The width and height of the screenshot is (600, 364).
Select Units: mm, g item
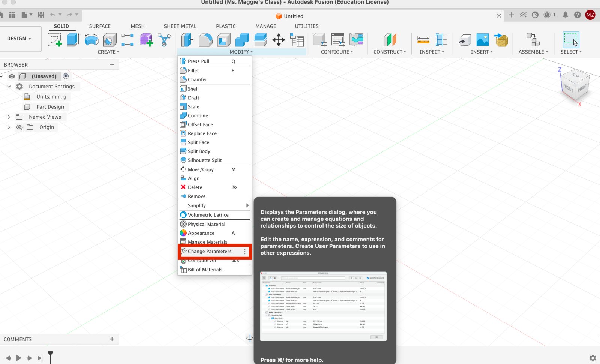(51, 97)
